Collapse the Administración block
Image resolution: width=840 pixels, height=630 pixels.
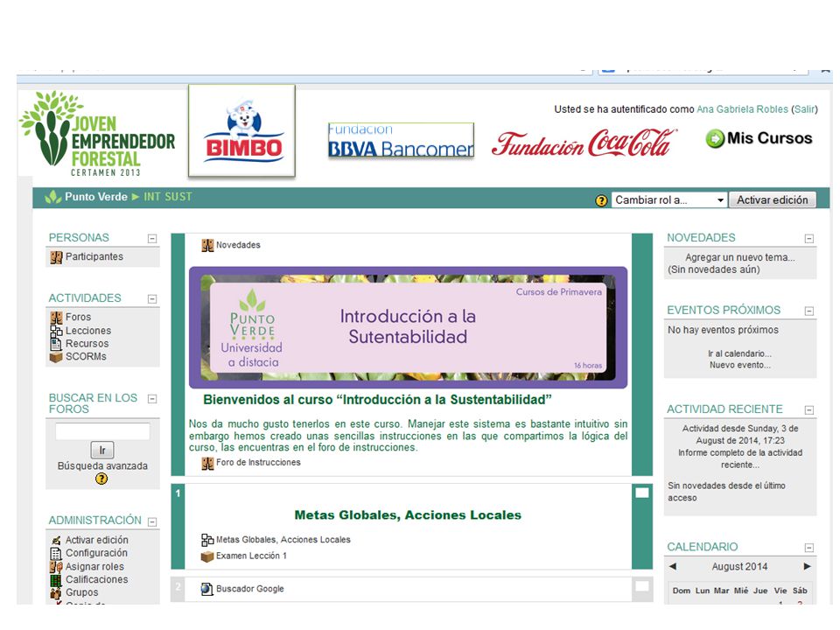152,521
